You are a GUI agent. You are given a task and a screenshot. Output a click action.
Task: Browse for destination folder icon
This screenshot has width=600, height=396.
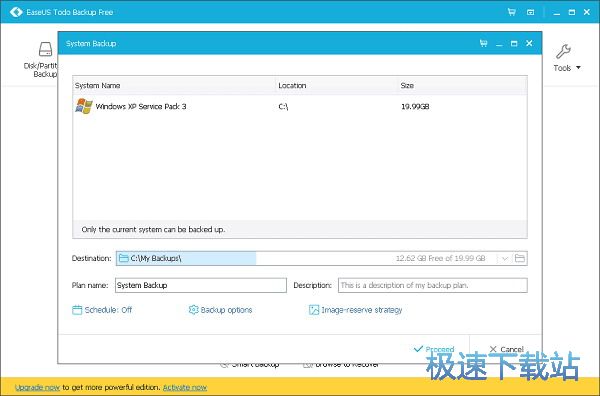coord(520,258)
